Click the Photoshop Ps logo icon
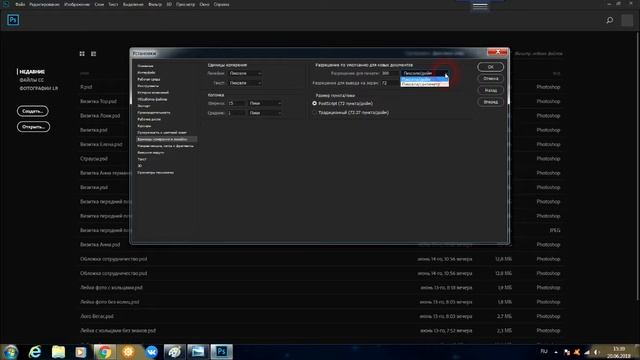The height and width of the screenshot is (360, 640). tap(13, 20)
